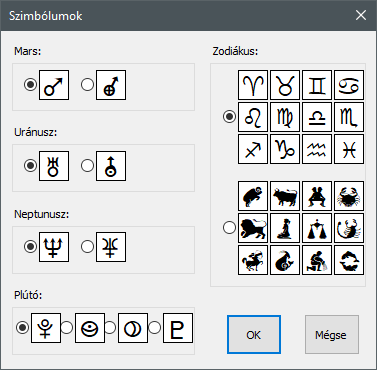Select the first Mars radio button
This screenshot has height=370, width=377.
click(x=30, y=85)
